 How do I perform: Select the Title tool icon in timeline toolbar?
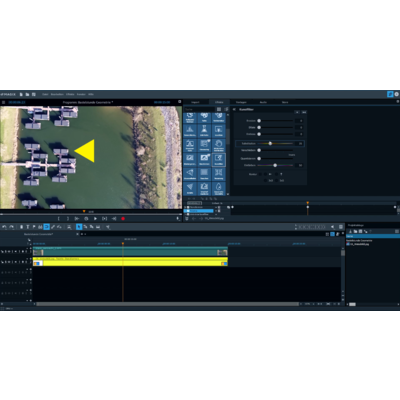(x=28, y=227)
